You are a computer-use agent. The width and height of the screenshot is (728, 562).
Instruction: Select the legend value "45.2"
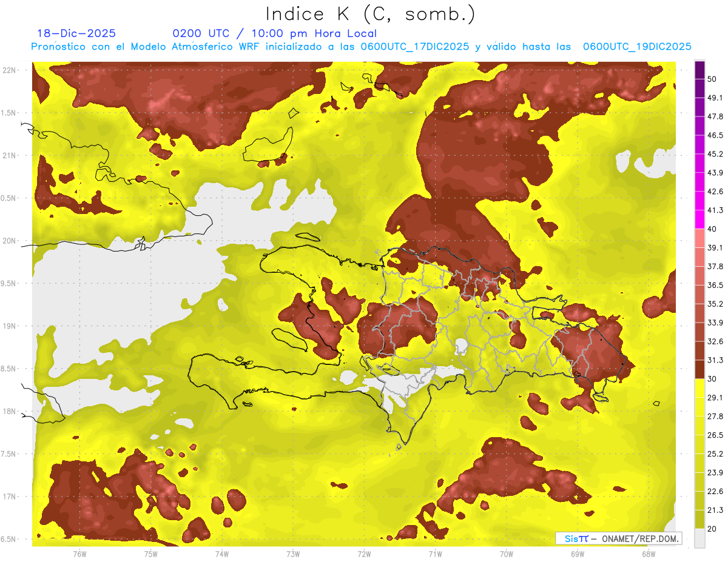pos(715,154)
